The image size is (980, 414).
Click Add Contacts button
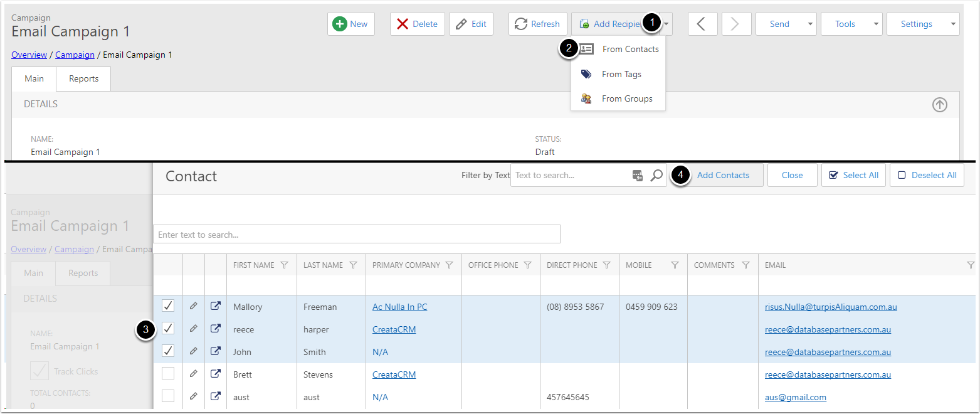(723, 175)
